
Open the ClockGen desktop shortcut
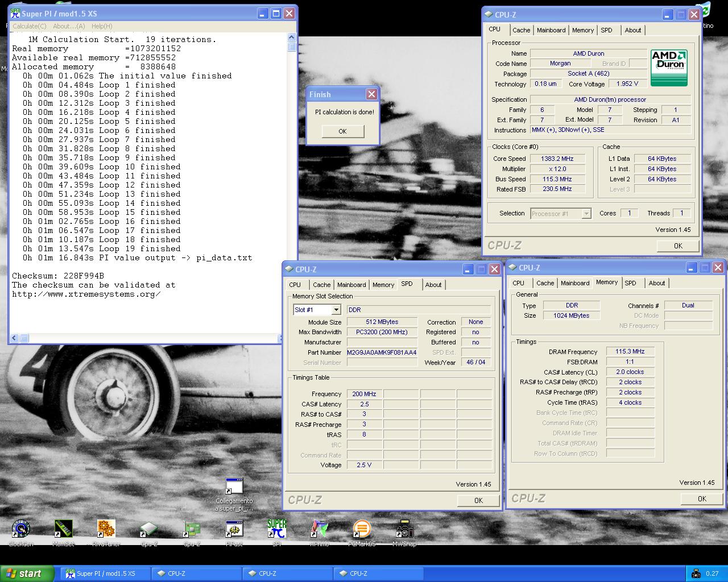pos(21,533)
